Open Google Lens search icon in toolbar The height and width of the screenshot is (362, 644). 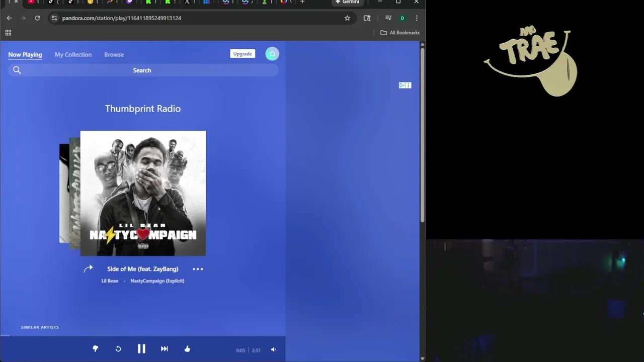[x=367, y=18]
